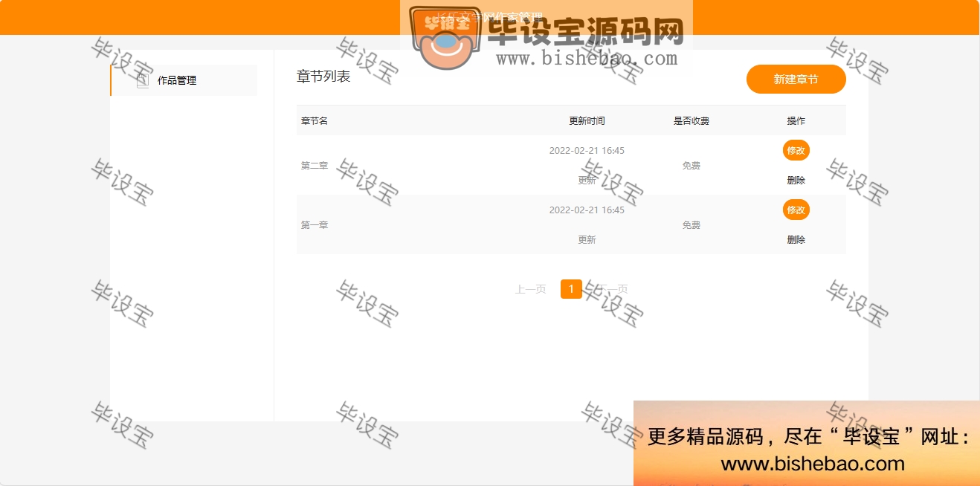Click the 章节名 column header
The image size is (980, 486).
(315, 120)
